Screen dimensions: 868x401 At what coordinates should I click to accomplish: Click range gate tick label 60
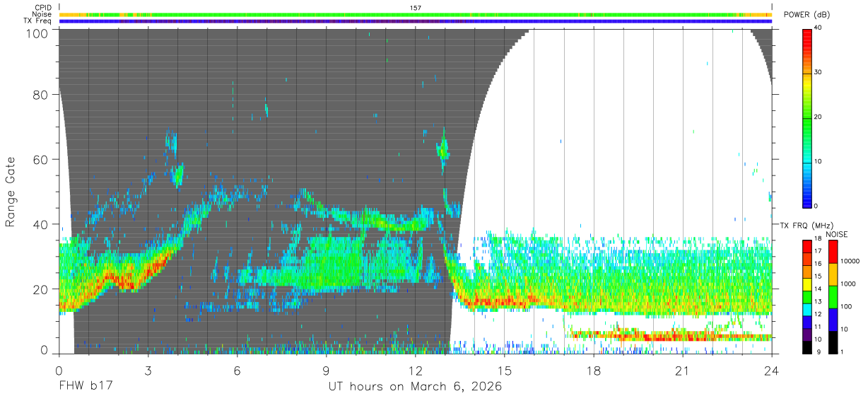click(40, 160)
